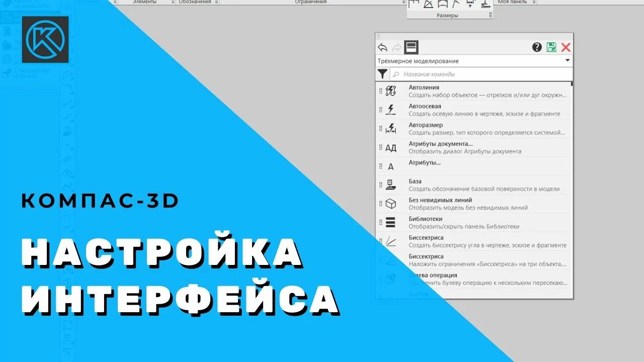The width and height of the screenshot is (644, 362).
Task: Toggle the panel layout icon beside the redo arrow
Action: pos(411,47)
